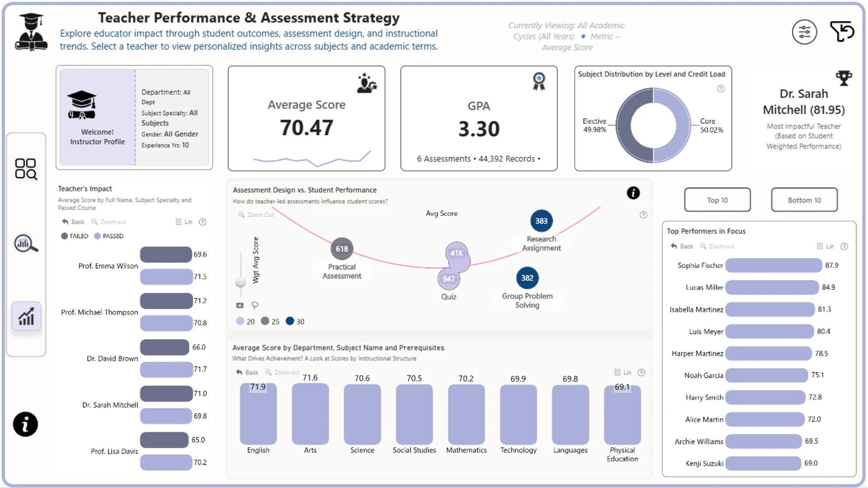
Task: Select Lucas Miller's 84.9 bar
Action: [x=772, y=287]
